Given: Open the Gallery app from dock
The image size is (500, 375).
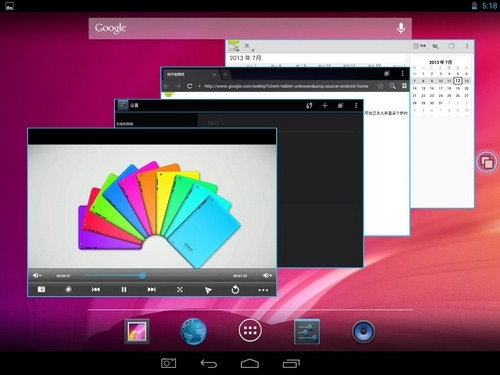Looking at the screenshot, I should (x=137, y=331).
